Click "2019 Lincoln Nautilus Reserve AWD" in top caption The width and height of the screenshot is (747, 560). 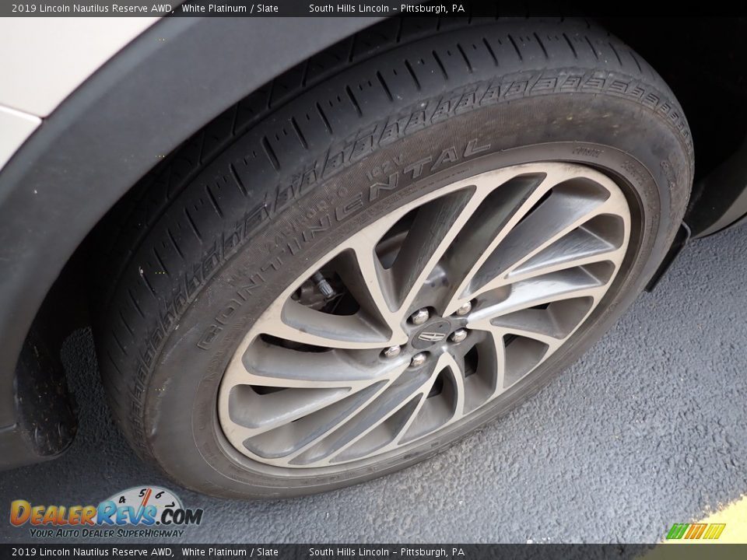click(x=93, y=8)
